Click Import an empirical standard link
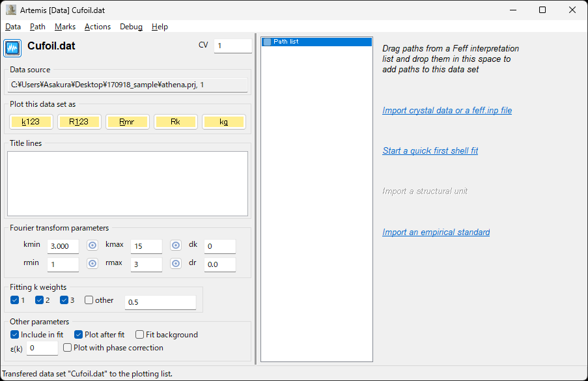Viewport: 588px width, 381px height. (x=436, y=232)
